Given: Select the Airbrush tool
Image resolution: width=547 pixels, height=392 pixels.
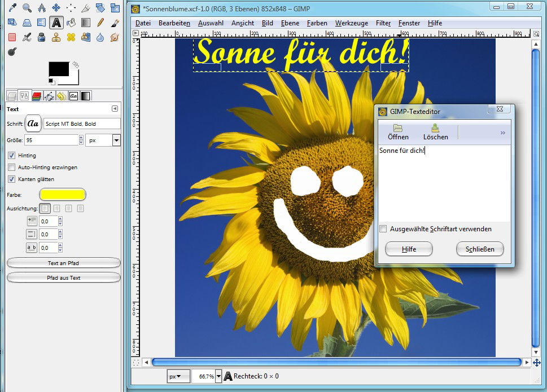Looking at the screenshot, I should [x=27, y=37].
